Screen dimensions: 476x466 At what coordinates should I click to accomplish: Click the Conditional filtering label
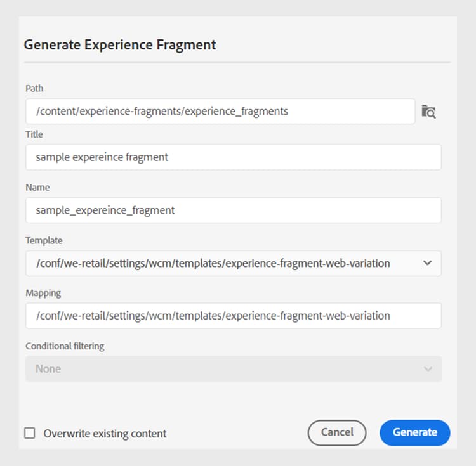pyautogui.click(x=65, y=346)
